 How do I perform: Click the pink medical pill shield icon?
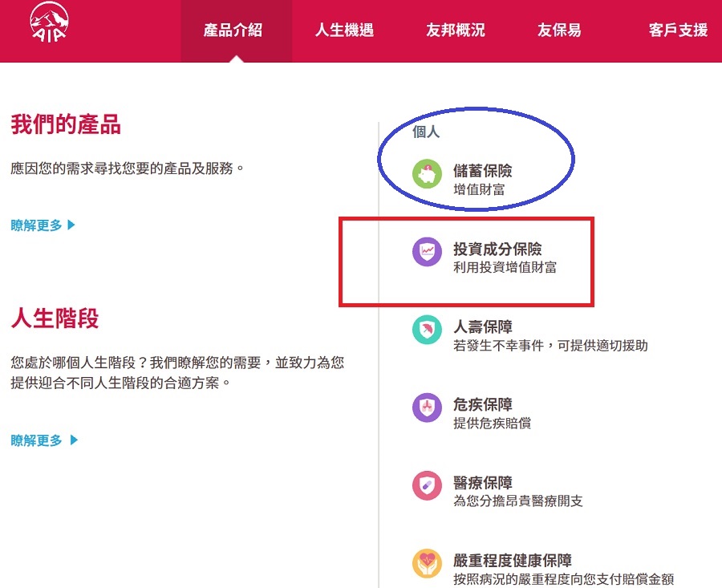coord(428,485)
